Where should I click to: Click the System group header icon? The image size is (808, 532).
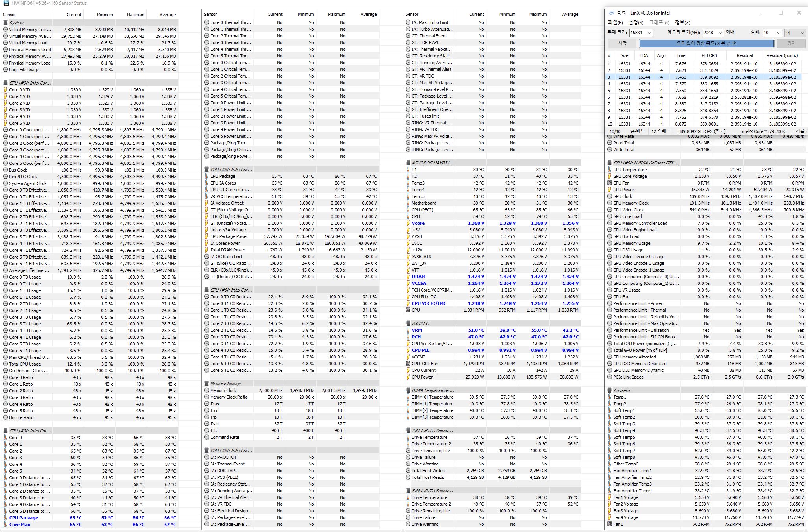(6, 23)
